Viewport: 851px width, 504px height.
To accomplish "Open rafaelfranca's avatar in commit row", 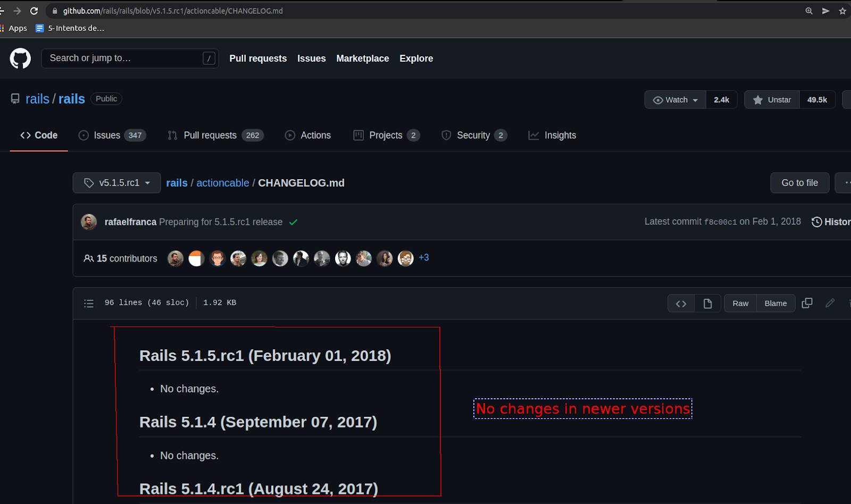I will [x=89, y=222].
